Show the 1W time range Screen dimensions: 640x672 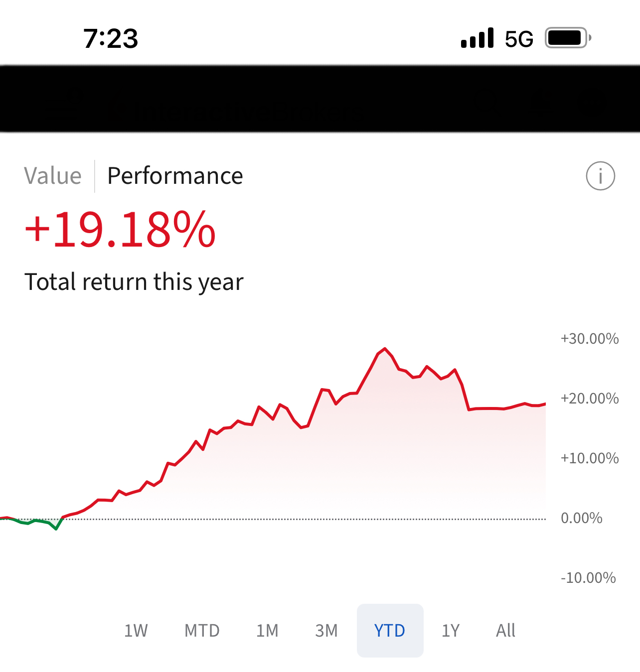pyautogui.click(x=136, y=631)
